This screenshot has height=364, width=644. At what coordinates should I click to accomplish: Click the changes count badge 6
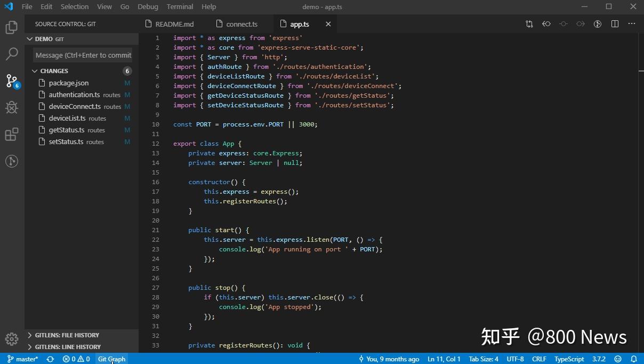click(x=127, y=71)
